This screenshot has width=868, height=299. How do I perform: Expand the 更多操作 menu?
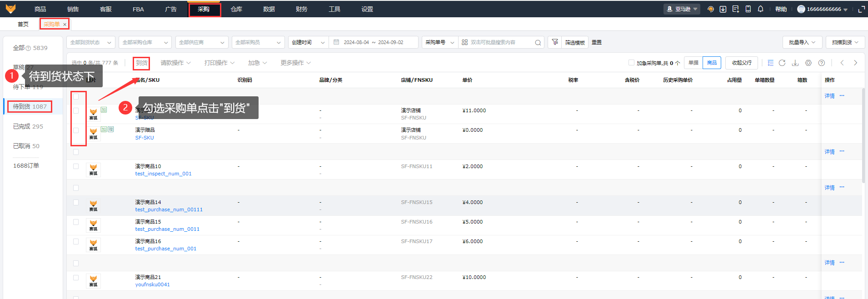pyautogui.click(x=295, y=63)
